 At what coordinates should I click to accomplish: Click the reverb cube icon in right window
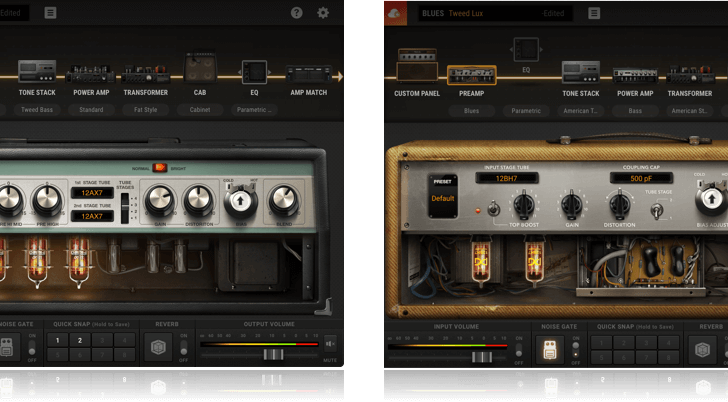click(x=702, y=350)
